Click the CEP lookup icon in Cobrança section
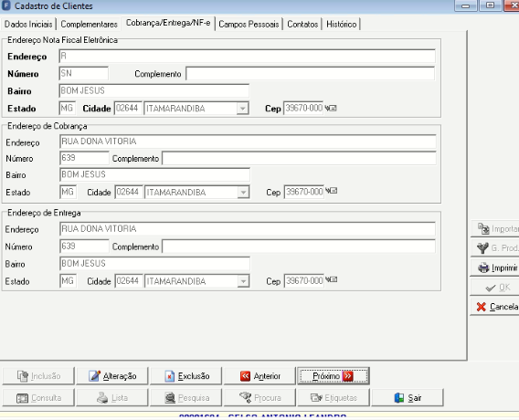The height and width of the screenshot is (420, 519). (x=332, y=191)
